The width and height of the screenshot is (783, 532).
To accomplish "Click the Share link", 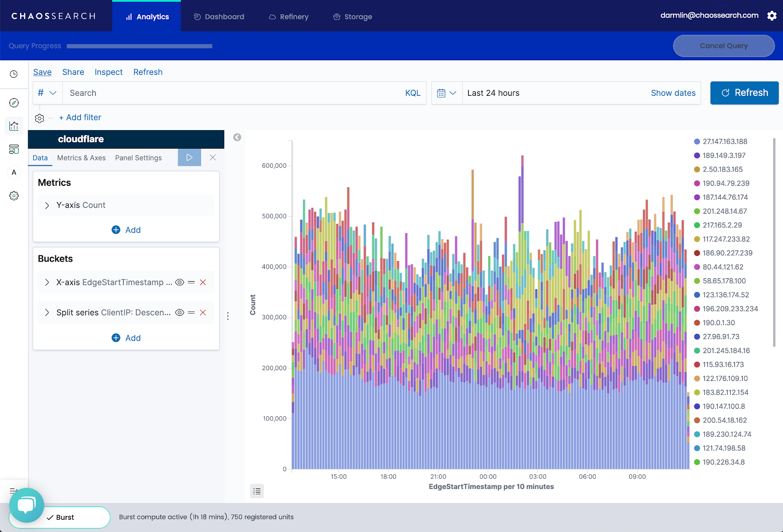I will click(x=73, y=72).
